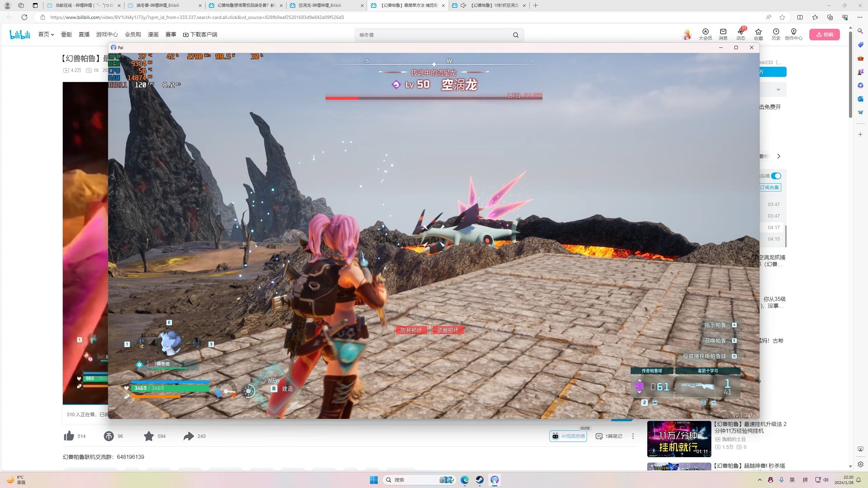Click the user avatar in bilibili header
The height and width of the screenshot is (488, 868).
click(687, 35)
